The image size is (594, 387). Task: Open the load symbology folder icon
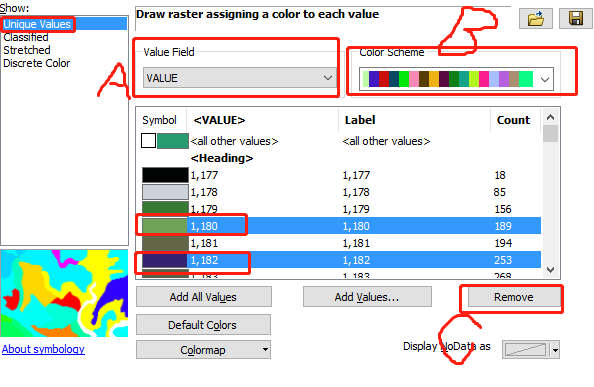[x=536, y=18]
